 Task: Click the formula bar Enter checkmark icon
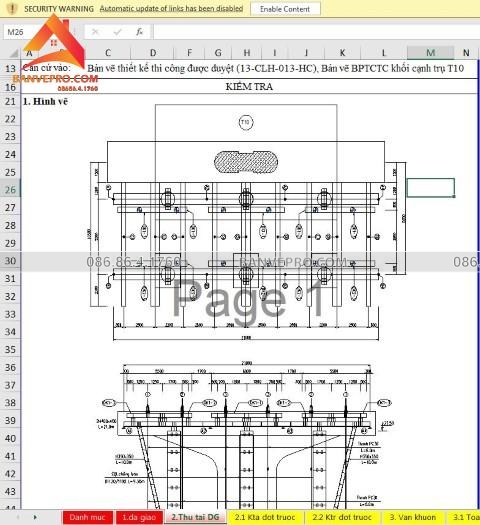[x=117, y=32]
